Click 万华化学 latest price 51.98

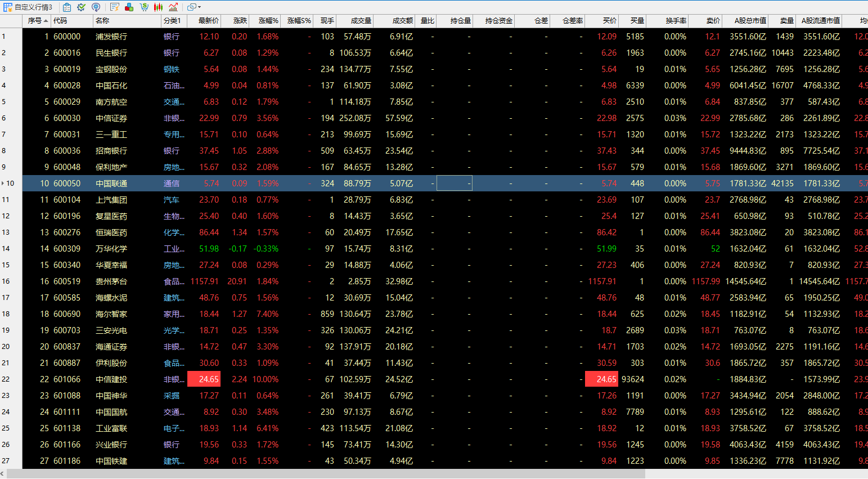(x=209, y=249)
